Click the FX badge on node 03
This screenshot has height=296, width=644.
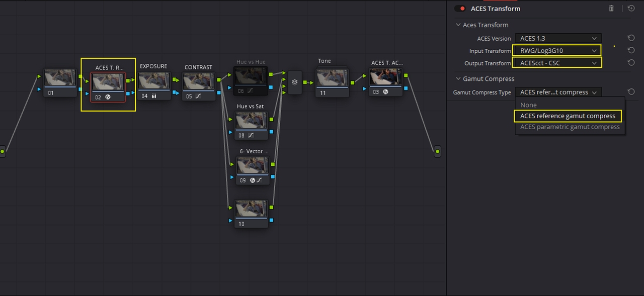[x=385, y=92]
